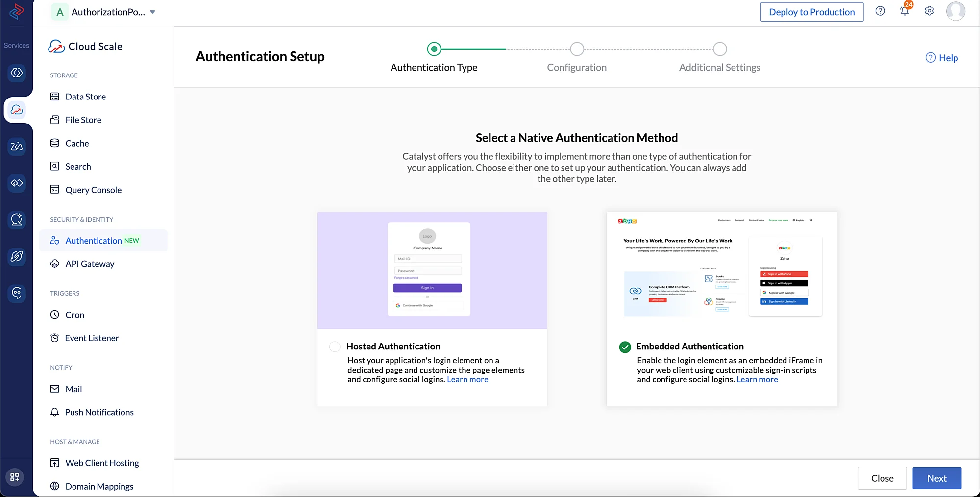
Task: Open the Zia services icon in left rail
Action: click(x=17, y=146)
